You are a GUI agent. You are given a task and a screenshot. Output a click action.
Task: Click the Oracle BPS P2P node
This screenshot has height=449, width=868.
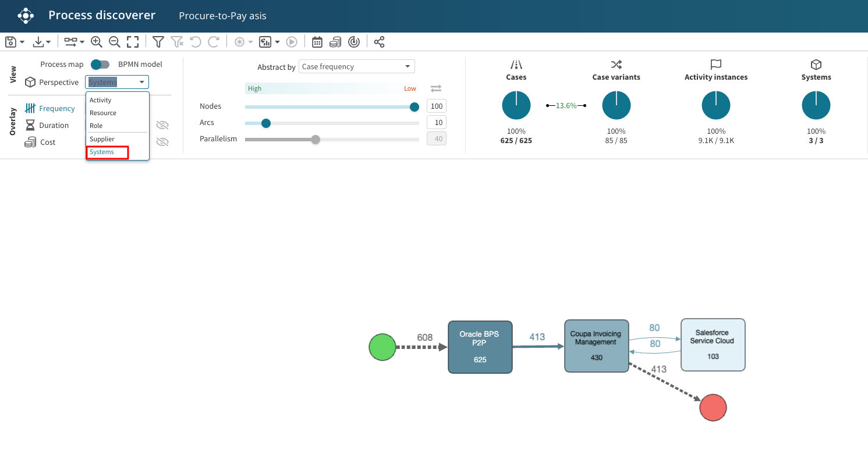[x=480, y=347]
